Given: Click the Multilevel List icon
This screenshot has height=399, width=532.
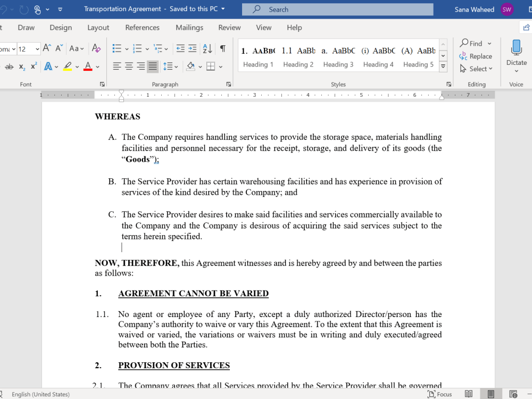Looking at the screenshot, I should coord(158,48).
